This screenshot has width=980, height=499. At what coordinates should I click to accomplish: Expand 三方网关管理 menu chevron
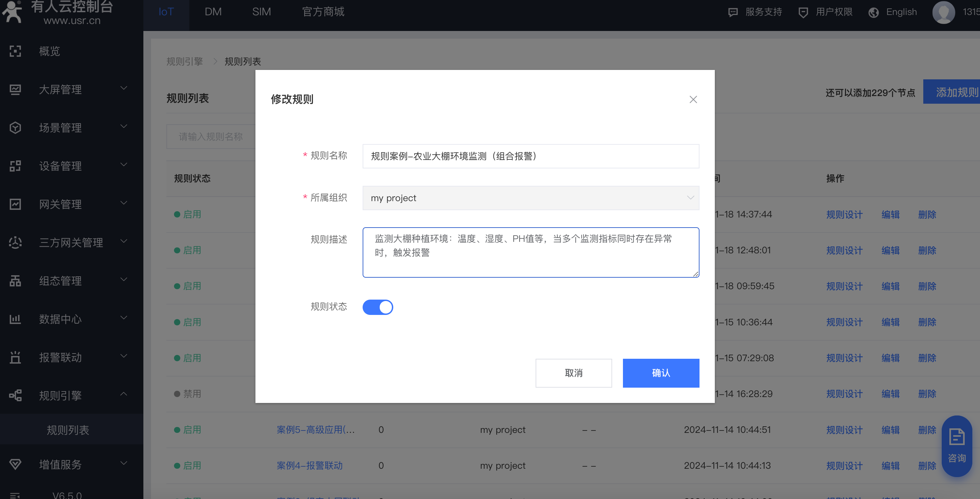pos(124,241)
